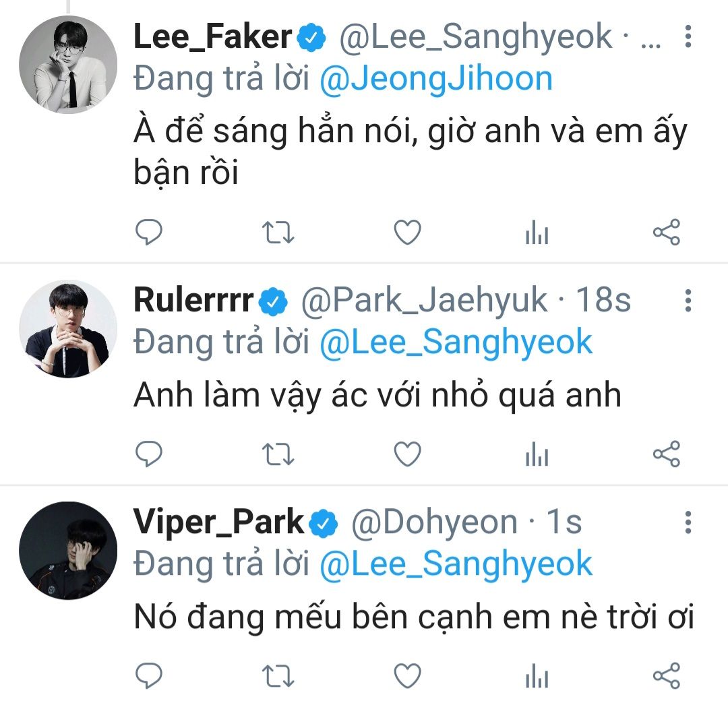Open more options for Viper_Park's tweet

click(x=688, y=522)
